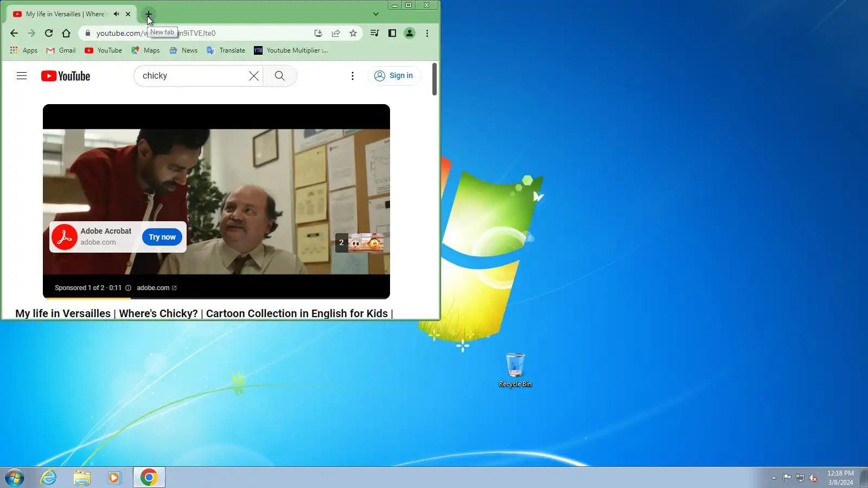
Task: Select the Recycle Bin desktop icon
Action: [x=515, y=370]
